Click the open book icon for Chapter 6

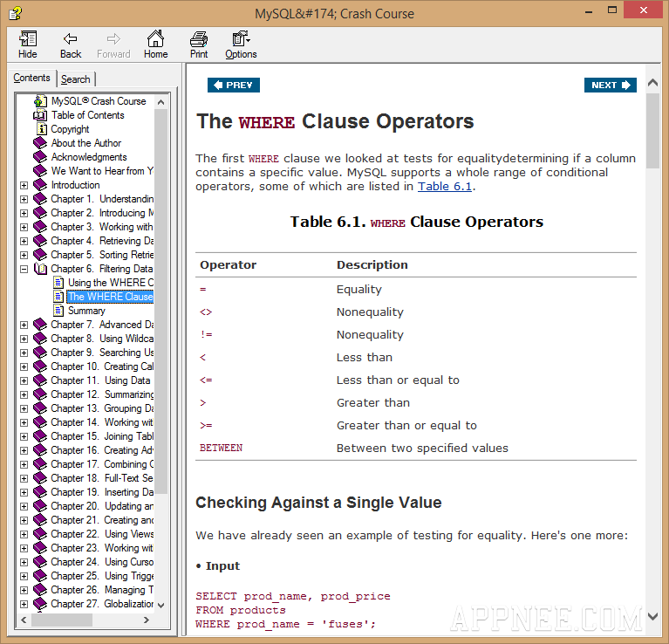[40, 269]
